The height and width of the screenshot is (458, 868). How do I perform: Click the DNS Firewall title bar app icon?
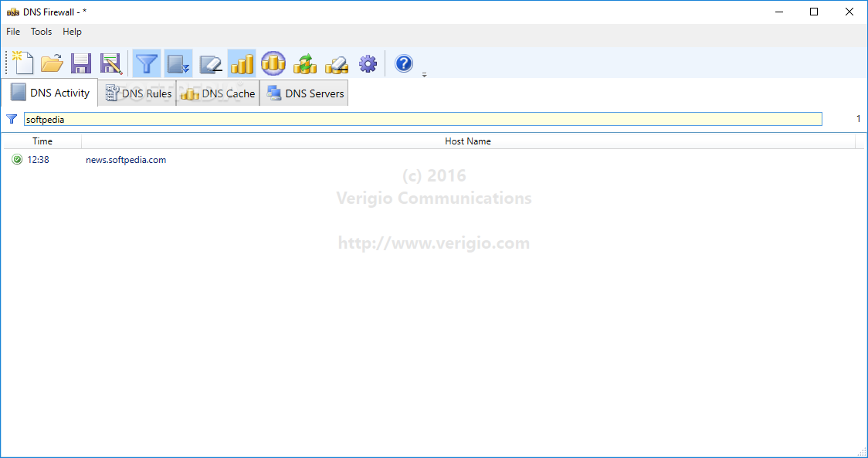12,12
